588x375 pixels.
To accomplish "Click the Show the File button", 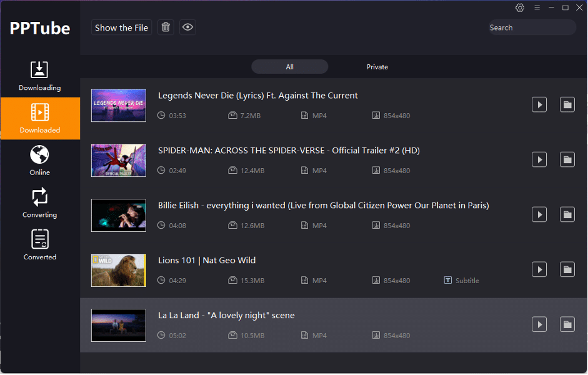I will point(121,27).
